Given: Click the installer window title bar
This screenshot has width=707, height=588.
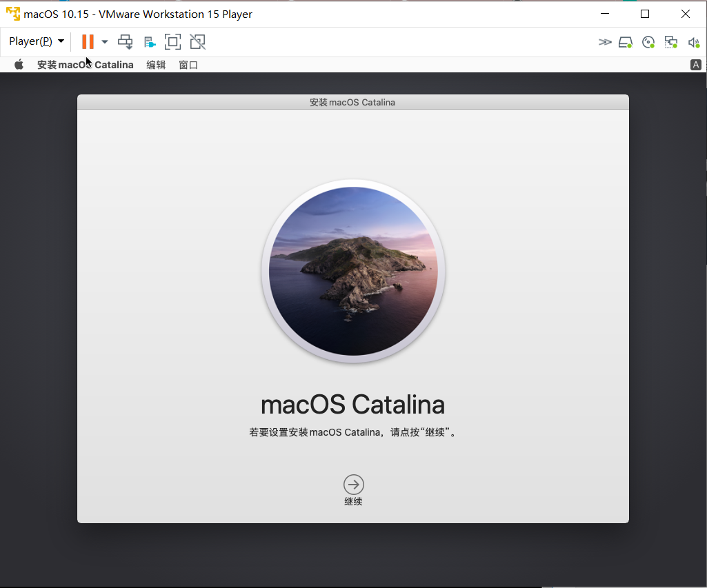Looking at the screenshot, I should coord(353,102).
